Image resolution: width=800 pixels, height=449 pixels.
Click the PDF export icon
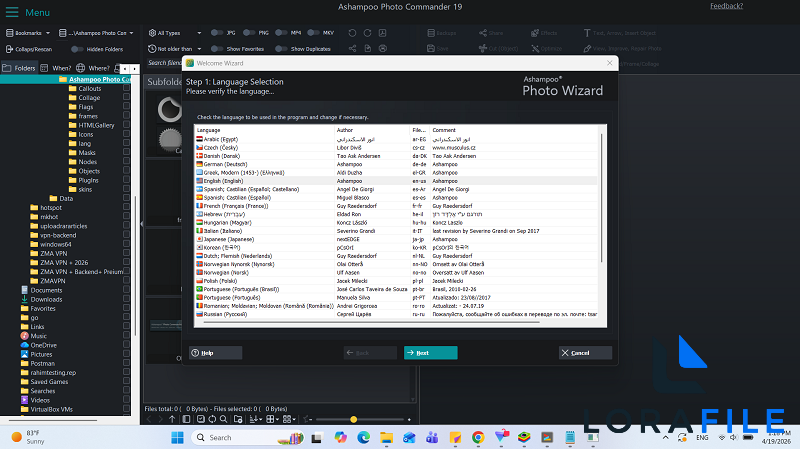383,33
